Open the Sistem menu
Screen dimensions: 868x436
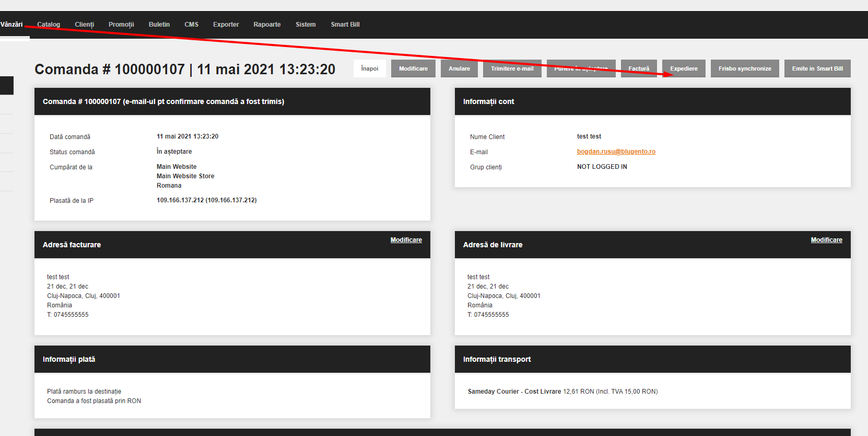306,25
